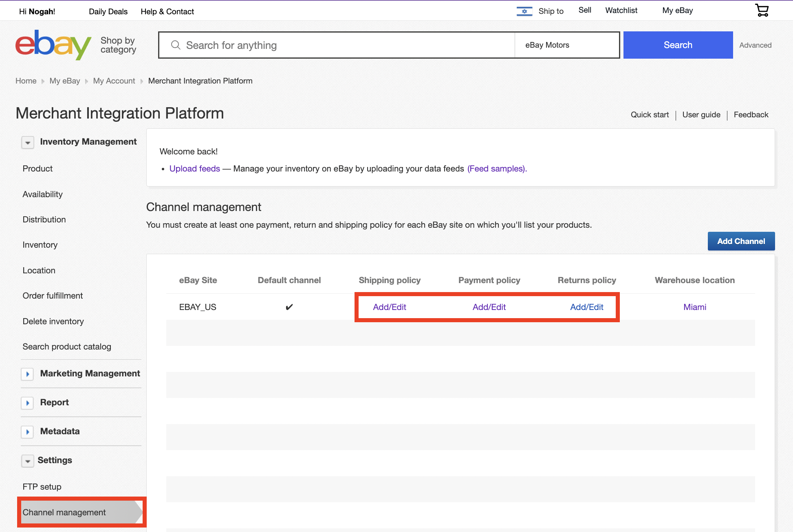This screenshot has width=793, height=532.
Task: Expand the Report section arrow
Action: click(27, 403)
